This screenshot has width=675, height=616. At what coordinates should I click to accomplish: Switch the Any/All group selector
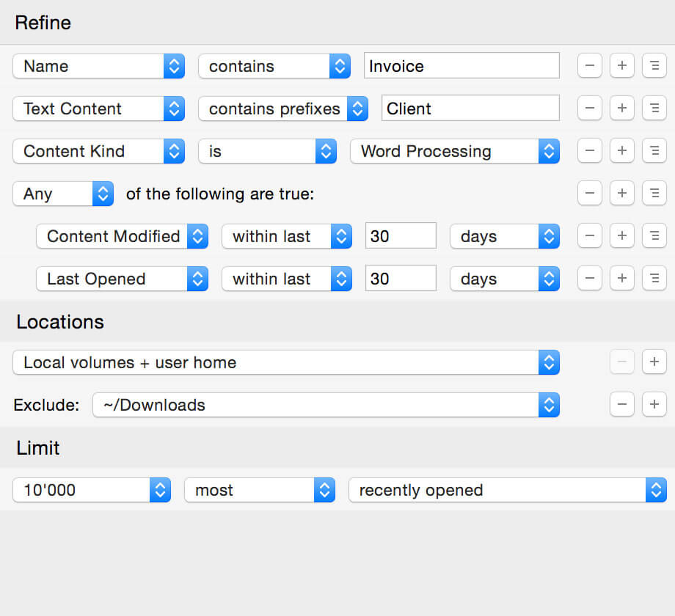pyautogui.click(x=63, y=194)
